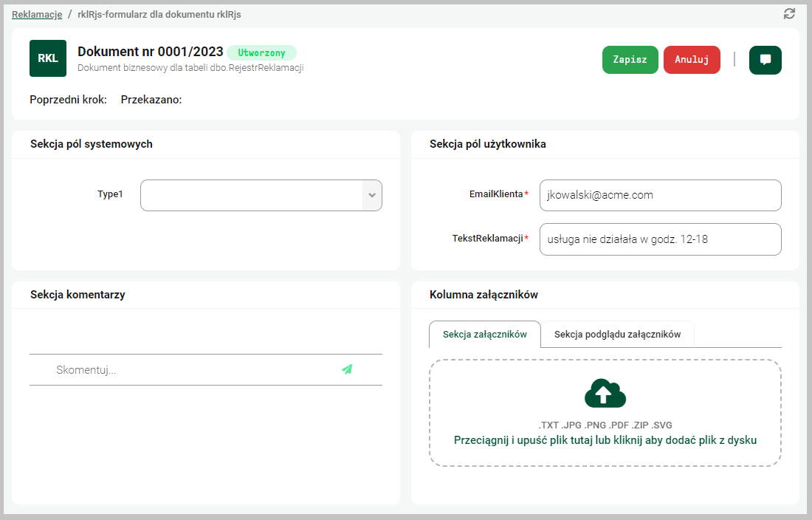
Task: Switch to Sekcja załączników tab
Action: click(484, 335)
